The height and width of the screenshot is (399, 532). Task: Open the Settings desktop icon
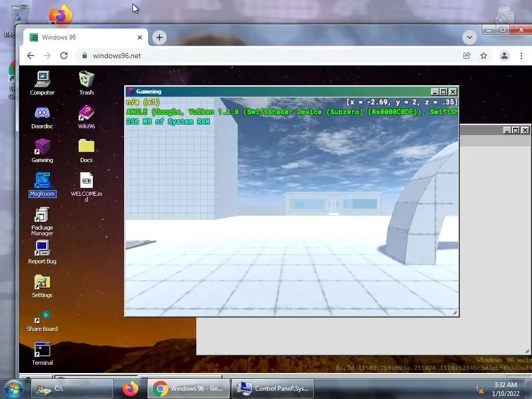[42, 286]
